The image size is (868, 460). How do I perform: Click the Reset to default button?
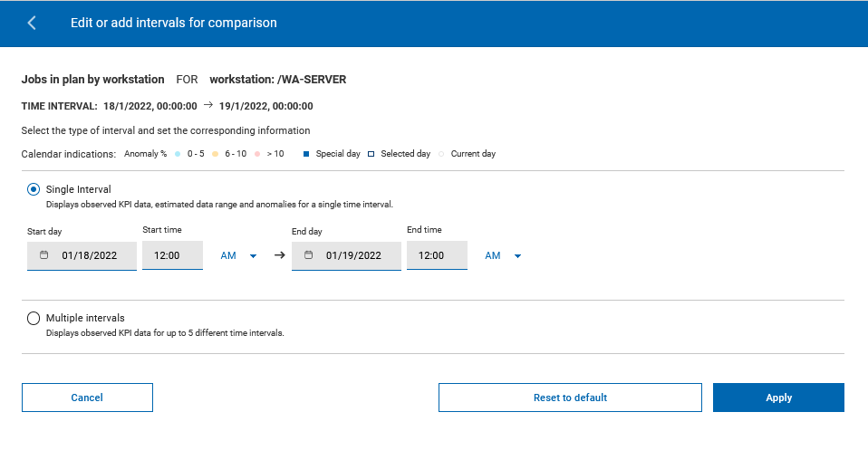[x=570, y=398]
